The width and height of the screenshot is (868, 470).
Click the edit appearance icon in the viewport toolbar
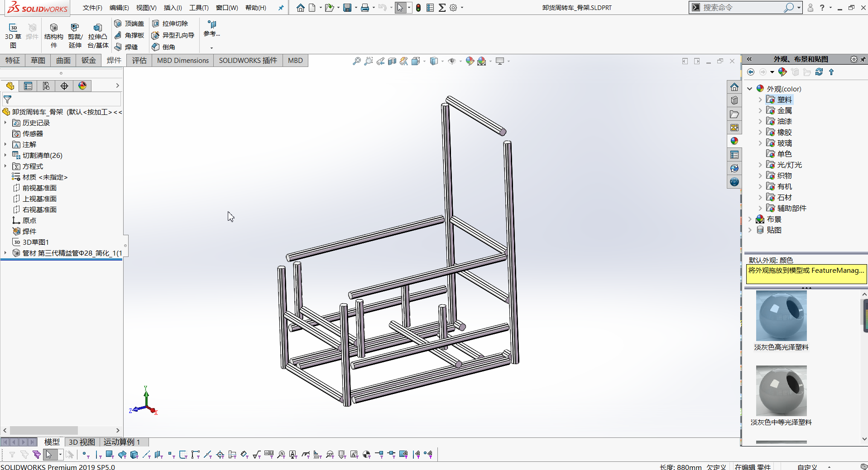point(470,61)
